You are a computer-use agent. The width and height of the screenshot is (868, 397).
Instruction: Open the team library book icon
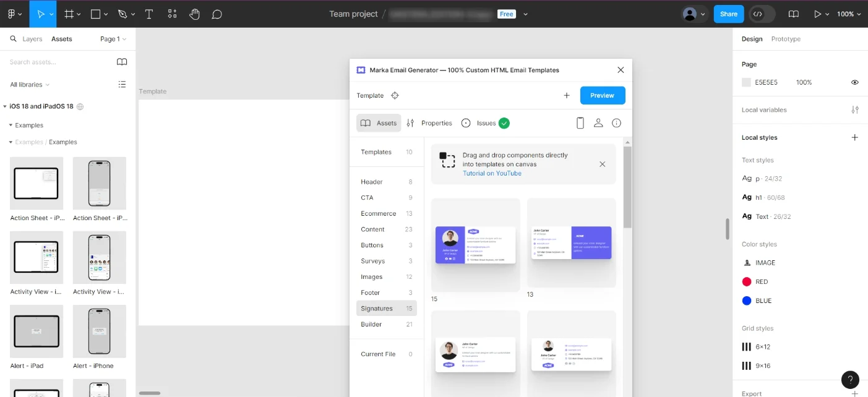[122, 62]
